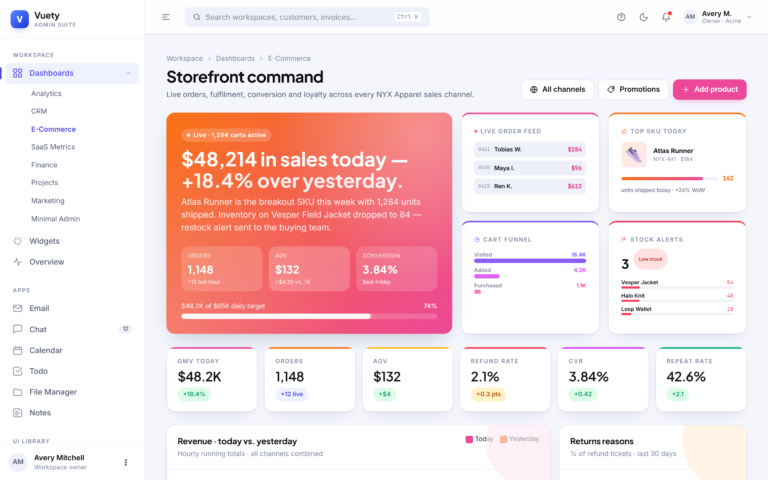Click the Ctrl K shortcut badge
This screenshot has height=480, width=768.
[408, 17]
